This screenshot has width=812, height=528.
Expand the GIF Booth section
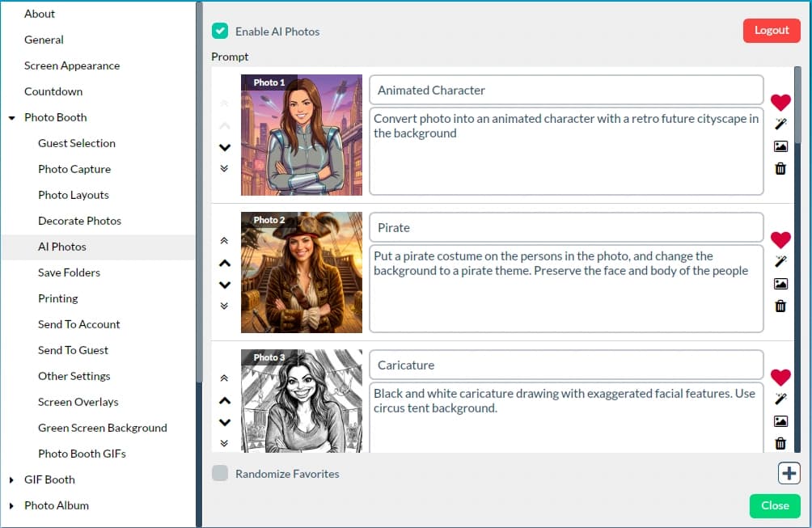[11, 479]
